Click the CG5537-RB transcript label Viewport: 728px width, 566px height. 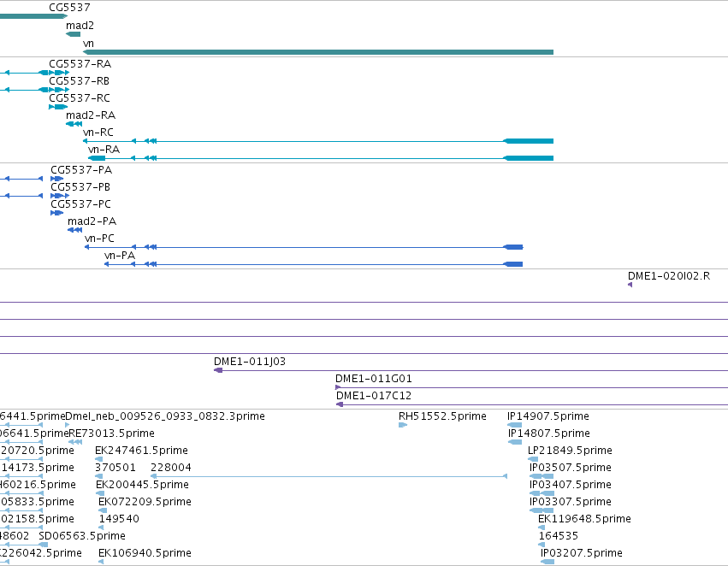coord(79,81)
